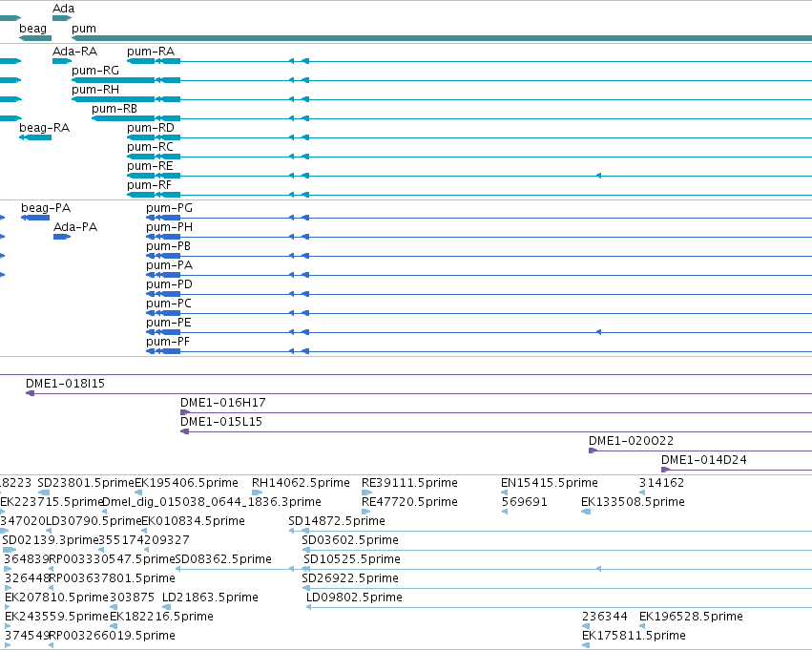Open the Ada-RA transcript label

[x=74, y=52]
